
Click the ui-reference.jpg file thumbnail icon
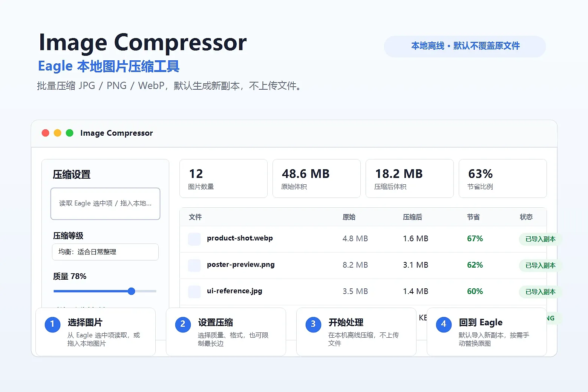pyautogui.click(x=194, y=292)
